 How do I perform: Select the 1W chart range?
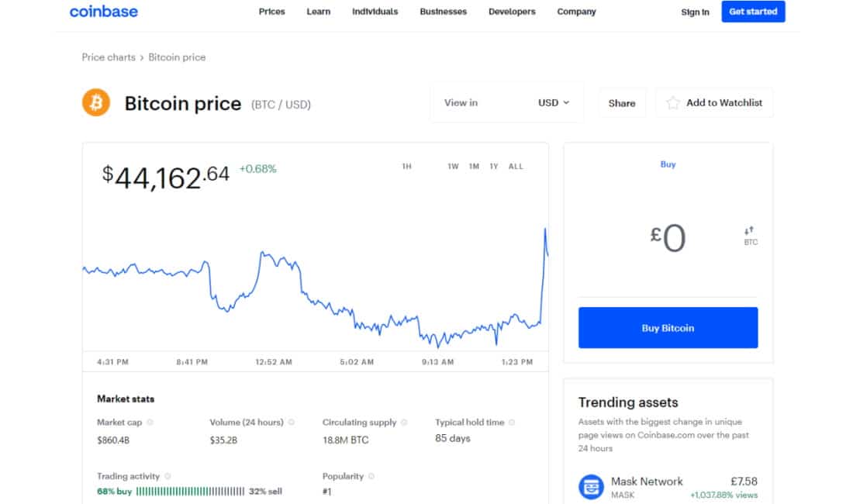(453, 167)
